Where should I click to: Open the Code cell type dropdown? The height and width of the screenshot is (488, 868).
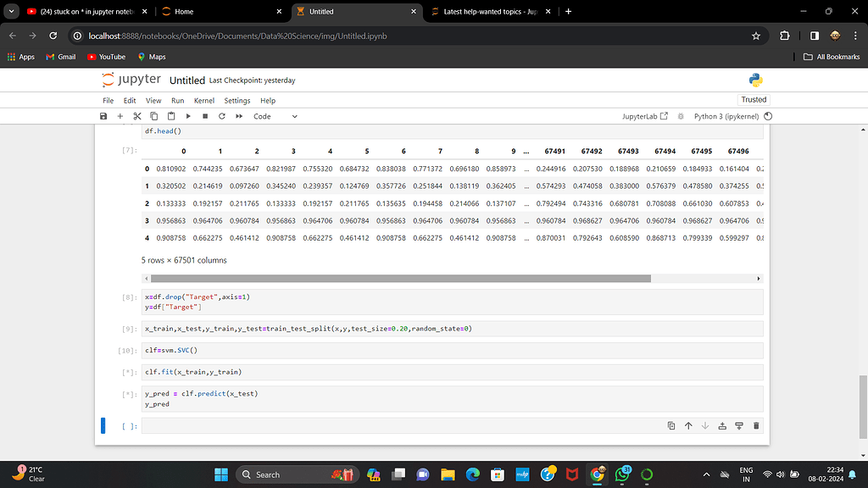[271, 116]
